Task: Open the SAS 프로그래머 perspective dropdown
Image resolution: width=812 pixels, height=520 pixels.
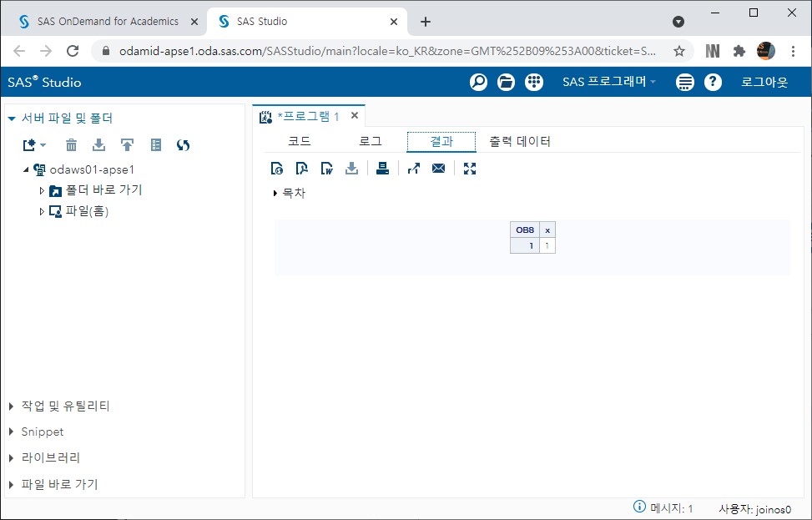Action: click(609, 82)
